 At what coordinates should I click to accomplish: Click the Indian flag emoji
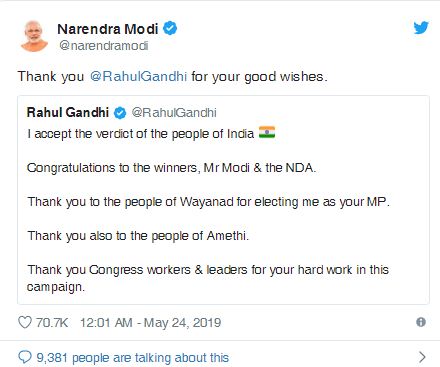[x=267, y=133]
